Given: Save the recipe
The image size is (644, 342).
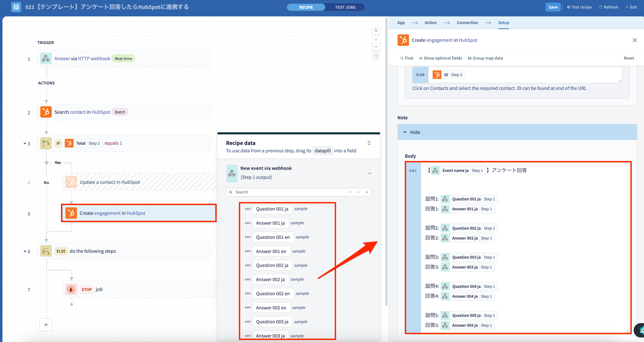Looking at the screenshot, I should pyautogui.click(x=553, y=7).
